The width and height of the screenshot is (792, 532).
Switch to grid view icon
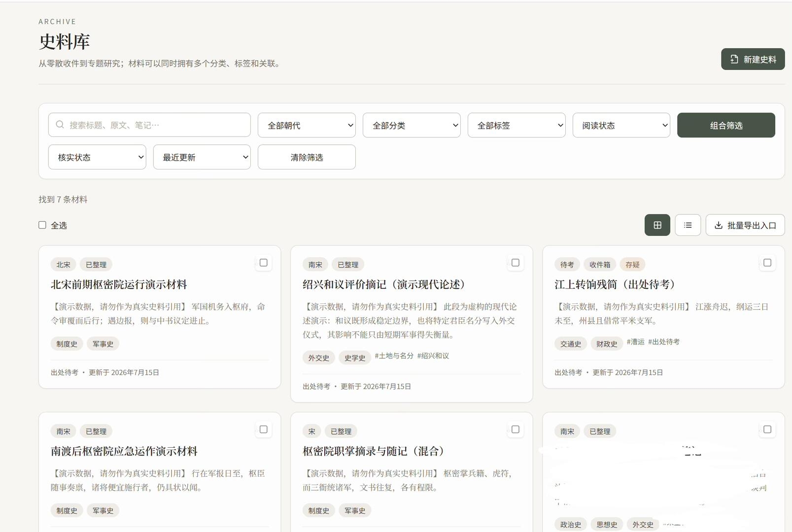pyautogui.click(x=657, y=225)
